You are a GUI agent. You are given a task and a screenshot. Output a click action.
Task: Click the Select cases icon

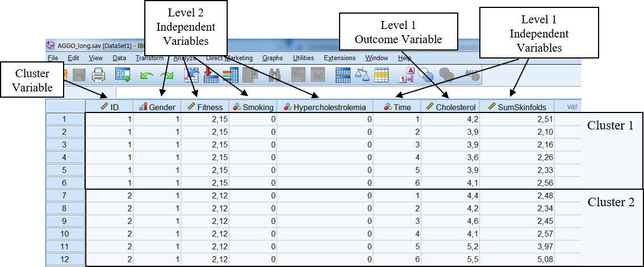click(382, 75)
